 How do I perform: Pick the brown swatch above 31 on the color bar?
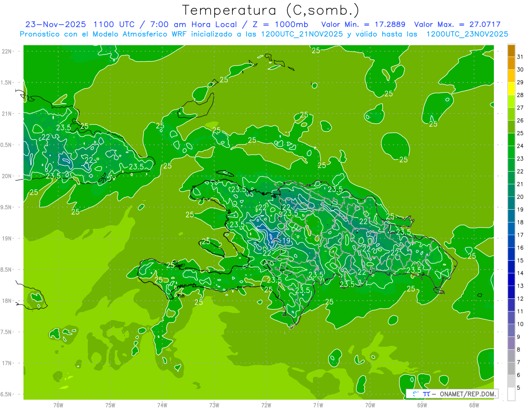point(511,51)
